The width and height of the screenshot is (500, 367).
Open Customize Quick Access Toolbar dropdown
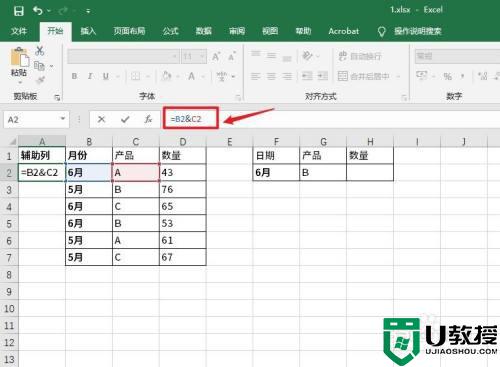click(88, 11)
